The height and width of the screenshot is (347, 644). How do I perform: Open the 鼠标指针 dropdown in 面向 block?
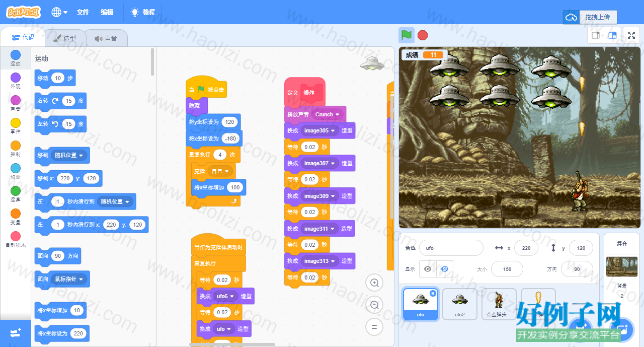[x=69, y=279]
